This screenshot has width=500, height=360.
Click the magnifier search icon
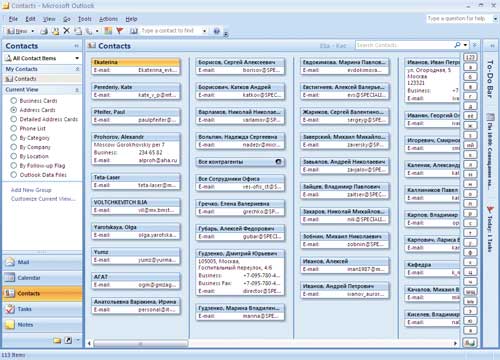point(457,45)
